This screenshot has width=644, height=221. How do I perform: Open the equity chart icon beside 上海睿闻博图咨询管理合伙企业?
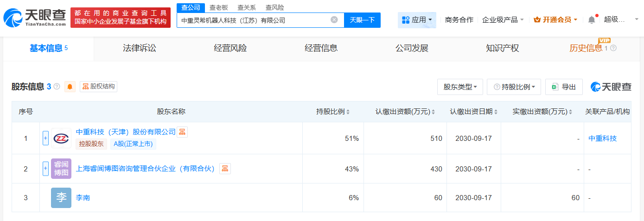(x=225, y=169)
